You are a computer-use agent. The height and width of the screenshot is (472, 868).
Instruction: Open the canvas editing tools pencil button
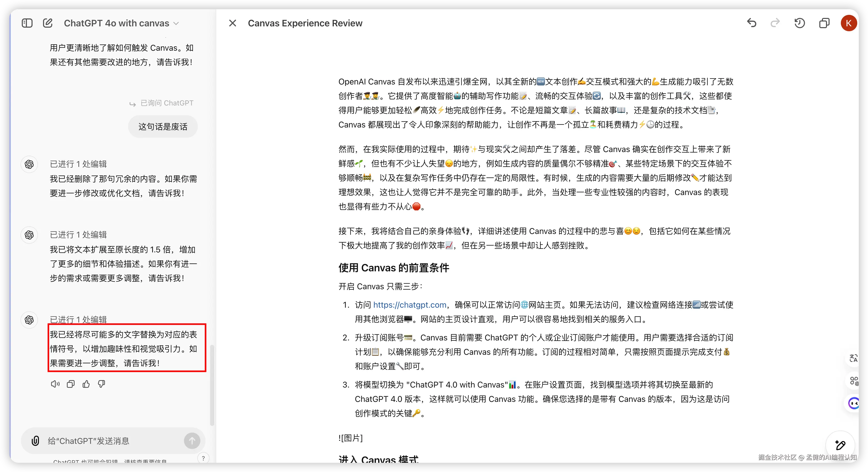[x=840, y=445]
